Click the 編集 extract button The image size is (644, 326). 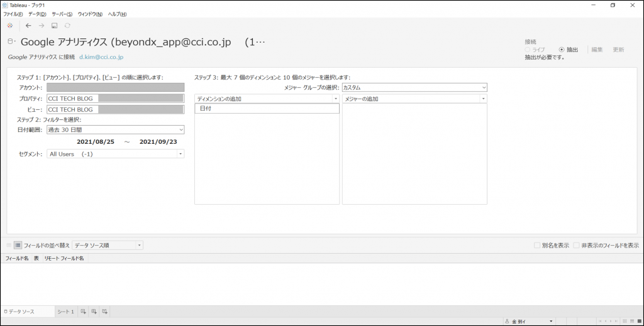pyautogui.click(x=597, y=50)
